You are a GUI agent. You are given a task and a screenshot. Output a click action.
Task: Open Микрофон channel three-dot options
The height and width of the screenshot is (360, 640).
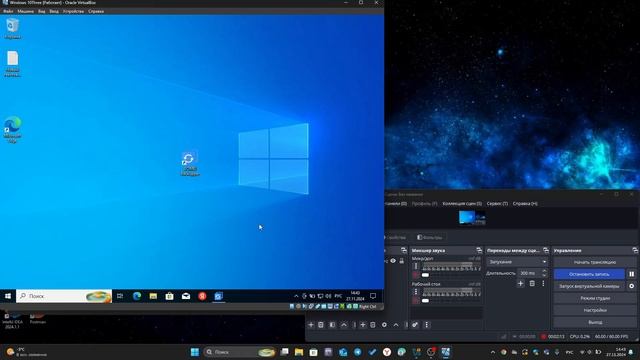(x=416, y=266)
